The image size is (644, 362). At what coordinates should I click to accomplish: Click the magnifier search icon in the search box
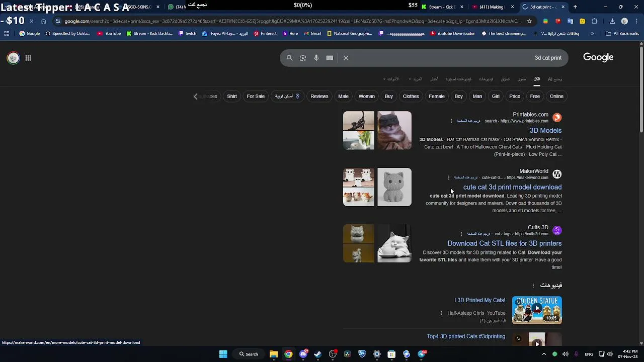tap(289, 58)
